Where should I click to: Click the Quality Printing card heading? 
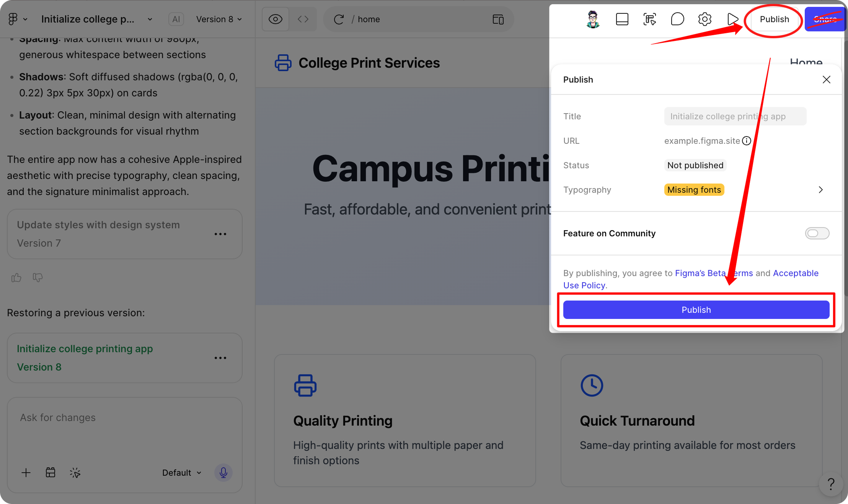coord(343,421)
